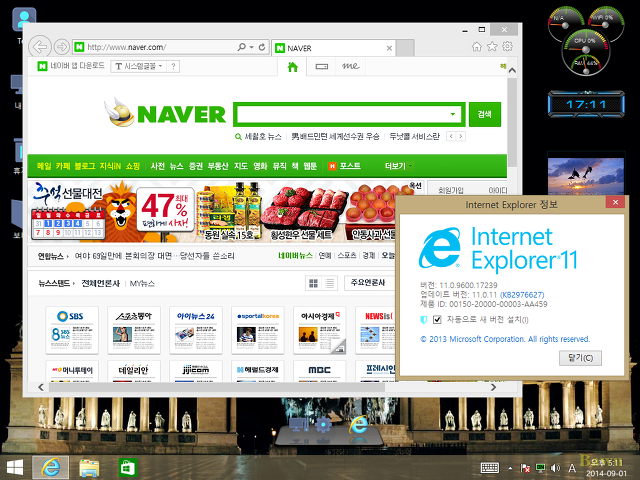Open File Explorer from the taskbar
The width and height of the screenshot is (640, 480).
89,468
